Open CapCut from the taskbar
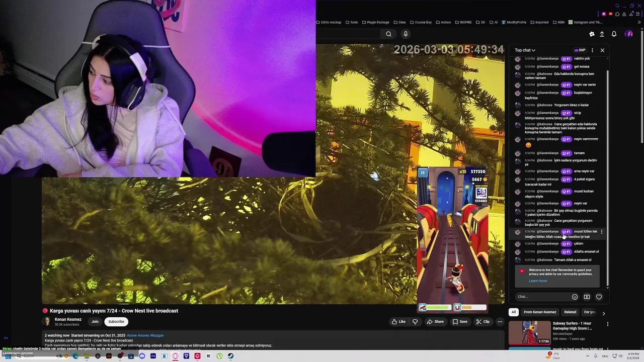The width and height of the screenshot is (644, 362). [x=208, y=356]
